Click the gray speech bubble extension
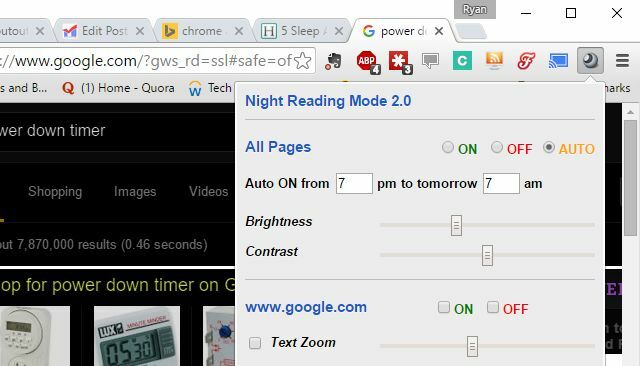Viewport: 640px width, 366px height. click(430, 61)
